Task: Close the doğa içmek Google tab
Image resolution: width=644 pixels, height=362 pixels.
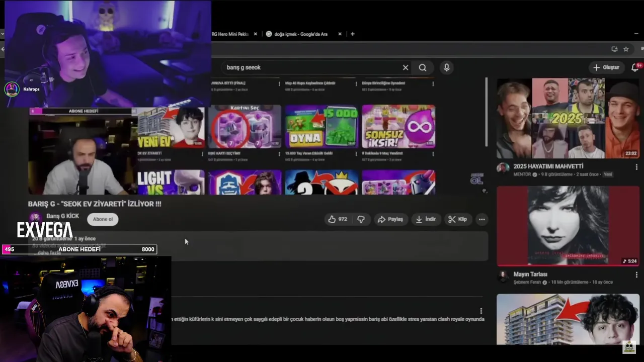Action: pos(340,34)
